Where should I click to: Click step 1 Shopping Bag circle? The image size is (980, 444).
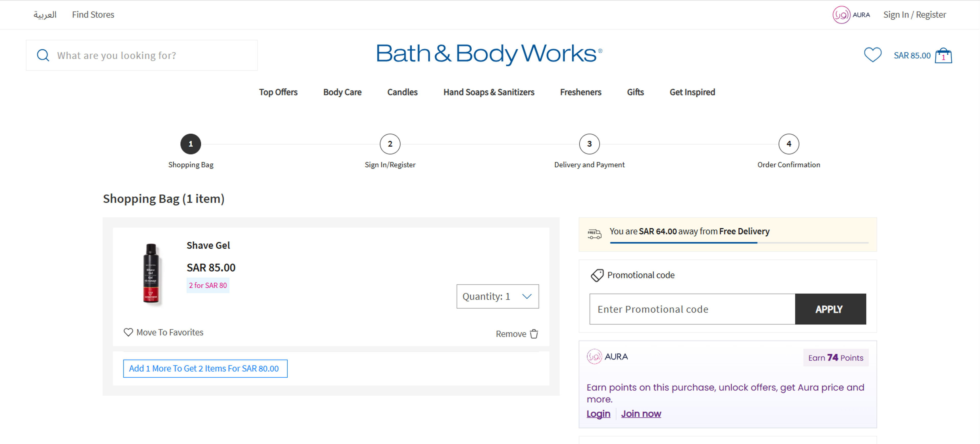click(x=191, y=144)
